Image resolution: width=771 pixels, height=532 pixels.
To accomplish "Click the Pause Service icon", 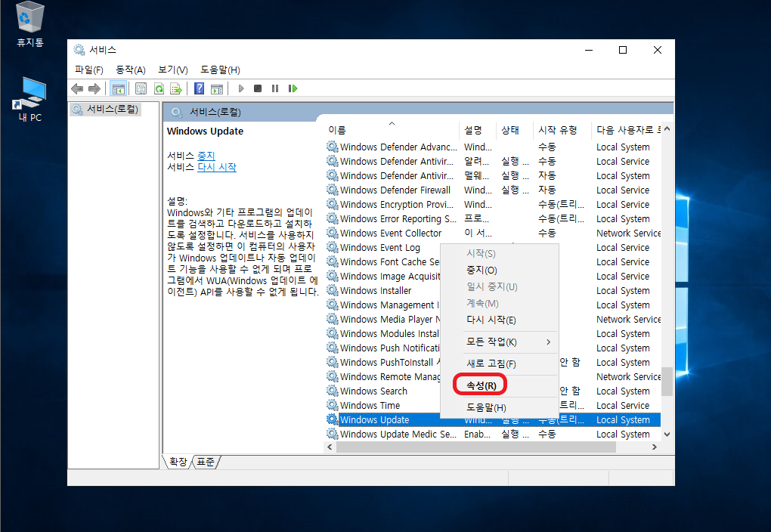I will (275, 88).
